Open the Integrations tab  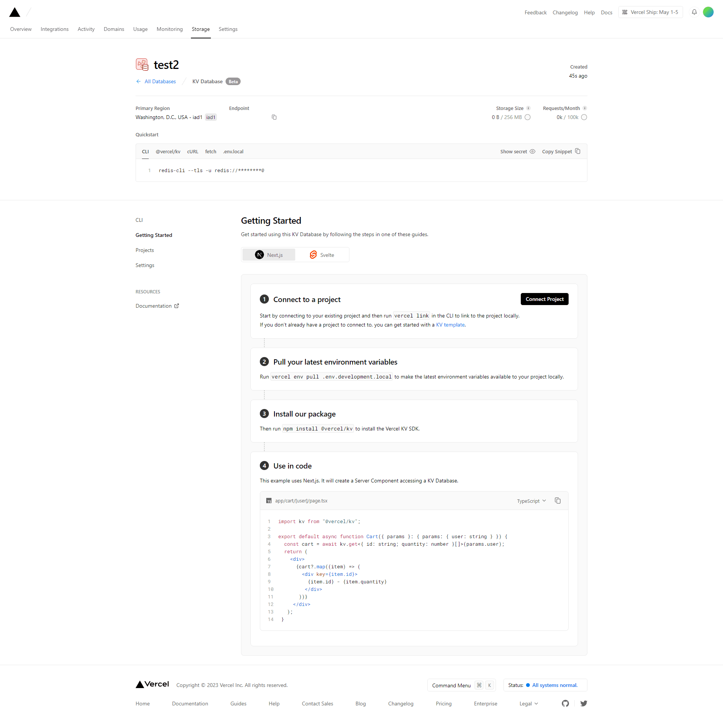pyautogui.click(x=55, y=29)
